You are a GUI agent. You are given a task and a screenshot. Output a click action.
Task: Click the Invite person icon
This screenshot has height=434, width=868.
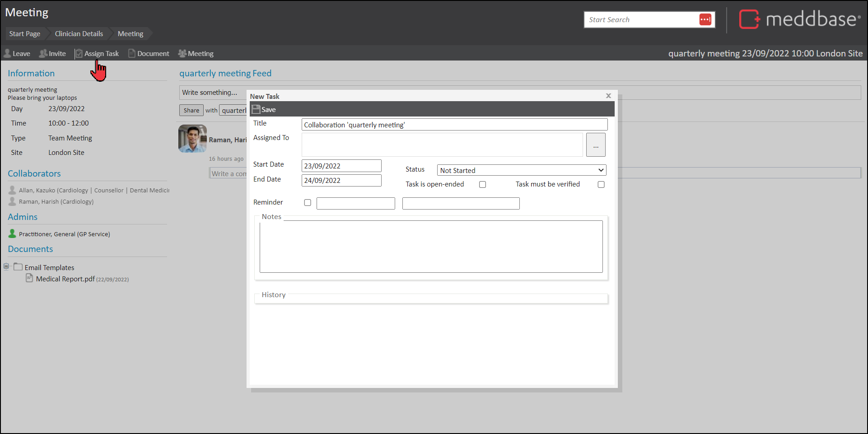[x=43, y=53]
